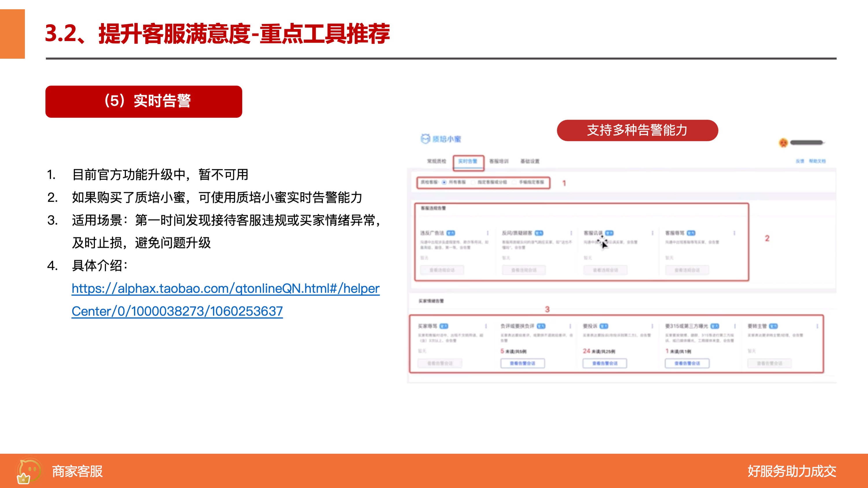Switch to the 客服培训 tab
Screen dimensions: 868x488
click(x=499, y=161)
